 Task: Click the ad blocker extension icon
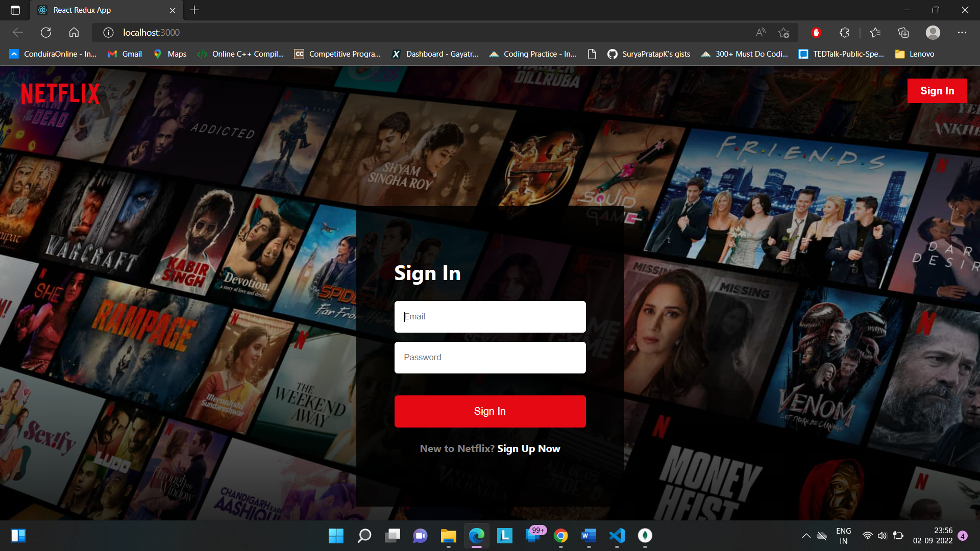pyautogui.click(x=816, y=32)
